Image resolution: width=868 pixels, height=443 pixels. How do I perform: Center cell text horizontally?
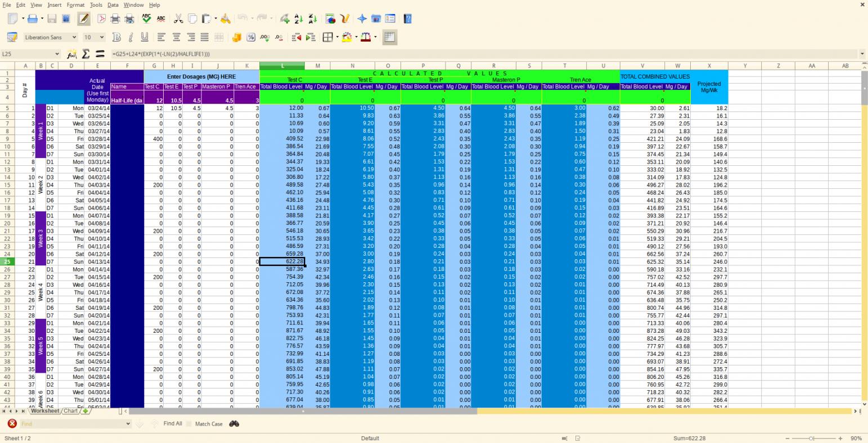(176, 37)
